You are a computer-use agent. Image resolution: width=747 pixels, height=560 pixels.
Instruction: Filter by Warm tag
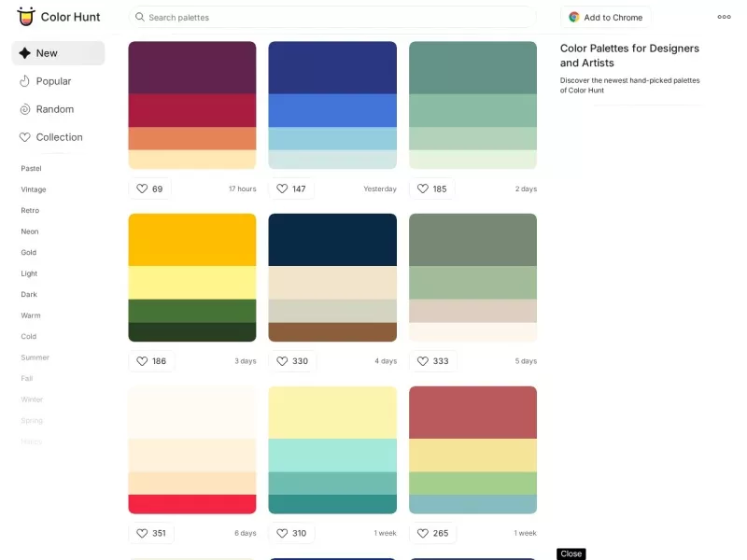pyautogui.click(x=31, y=315)
